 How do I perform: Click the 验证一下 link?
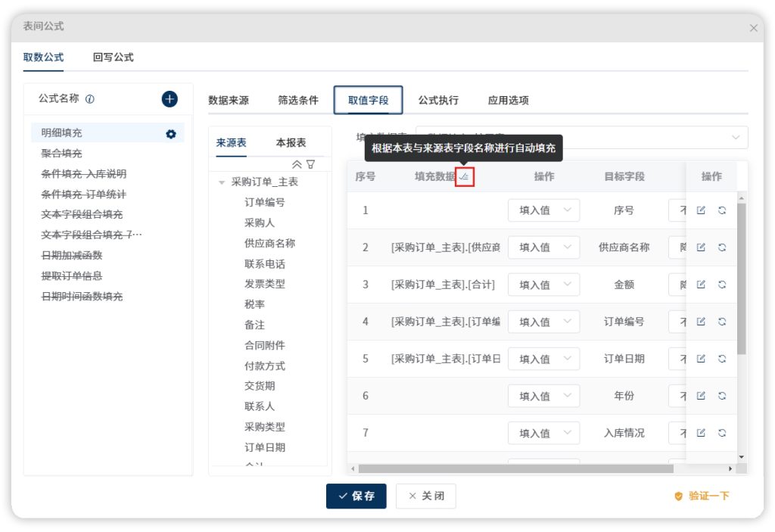(702, 496)
